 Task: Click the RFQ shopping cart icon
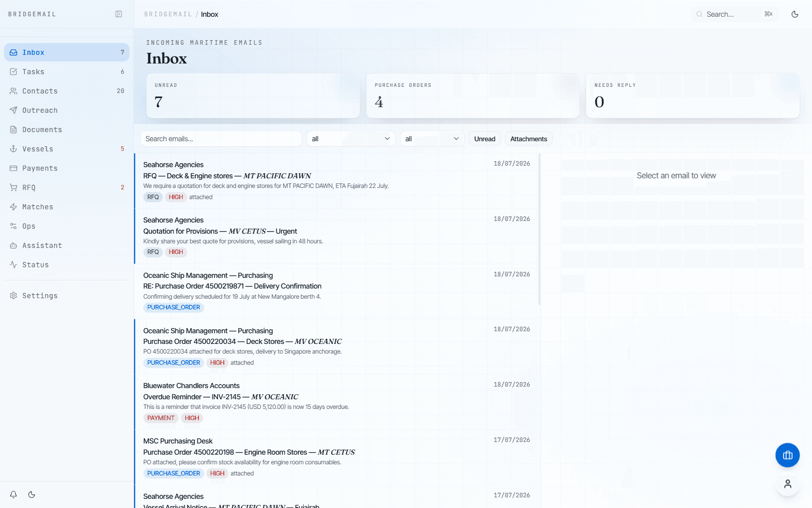pos(14,187)
